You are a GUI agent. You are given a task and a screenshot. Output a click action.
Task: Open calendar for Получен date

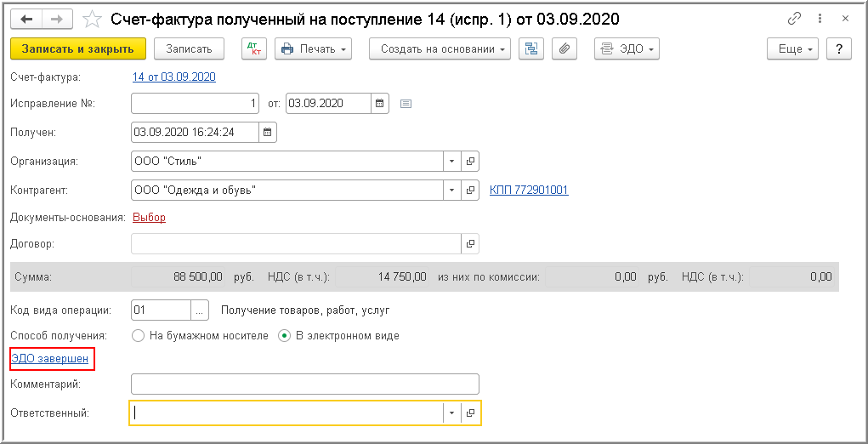point(268,132)
